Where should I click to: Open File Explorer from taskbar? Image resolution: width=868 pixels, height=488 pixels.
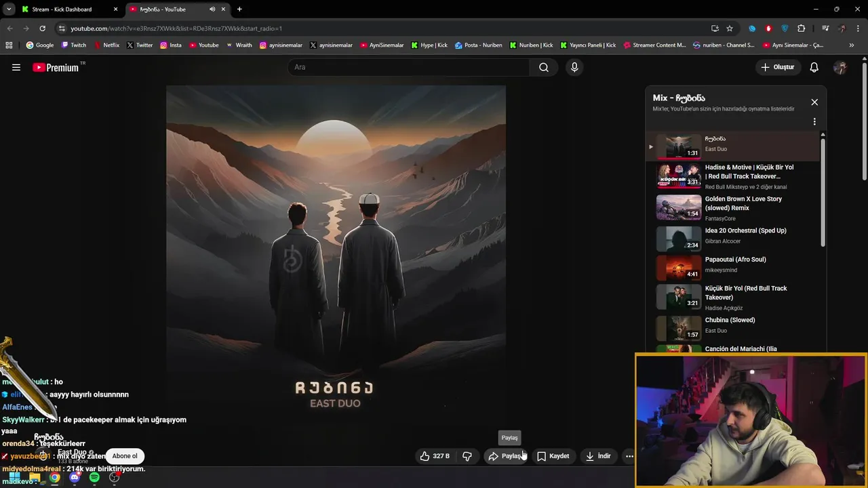click(35, 477)
